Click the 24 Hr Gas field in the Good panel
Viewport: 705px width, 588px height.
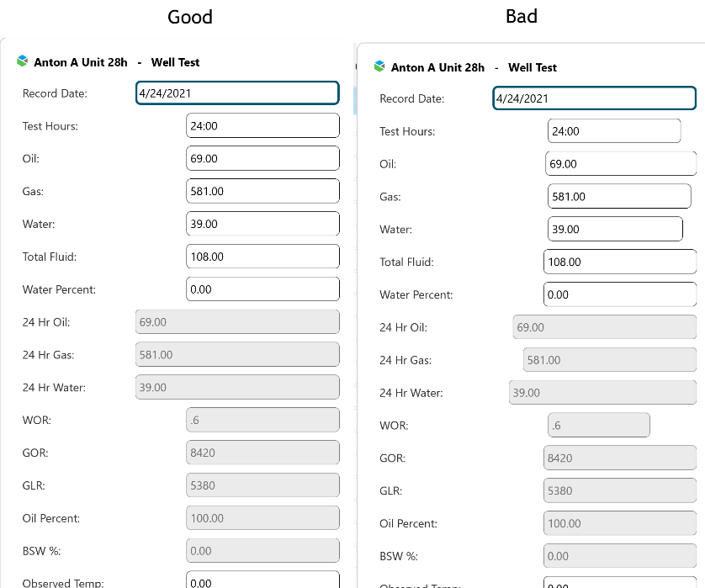237,355
